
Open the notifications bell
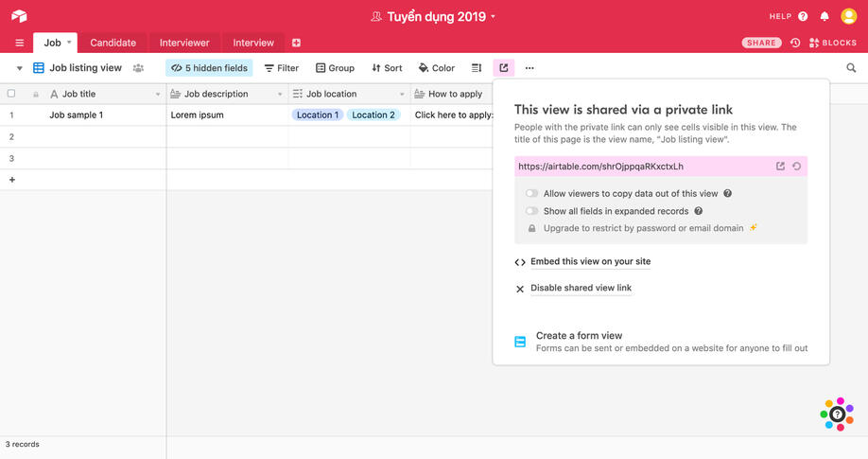click(x=825, y=16)
